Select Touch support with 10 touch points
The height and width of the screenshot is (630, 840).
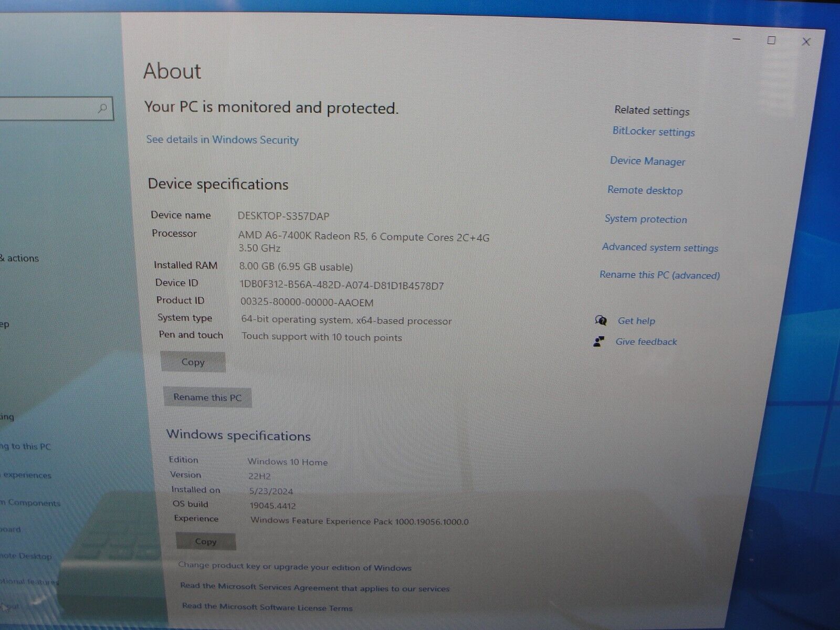[x=322, y=337]
